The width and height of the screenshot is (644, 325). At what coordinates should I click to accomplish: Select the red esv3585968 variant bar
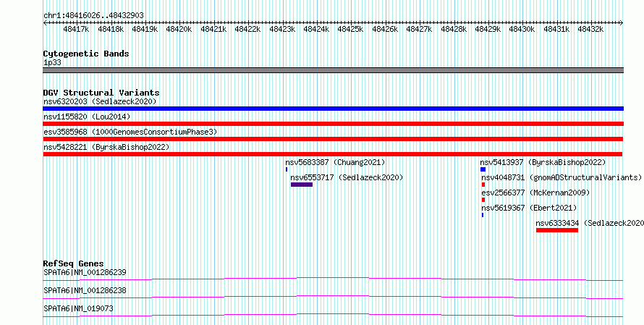[333, 139]
